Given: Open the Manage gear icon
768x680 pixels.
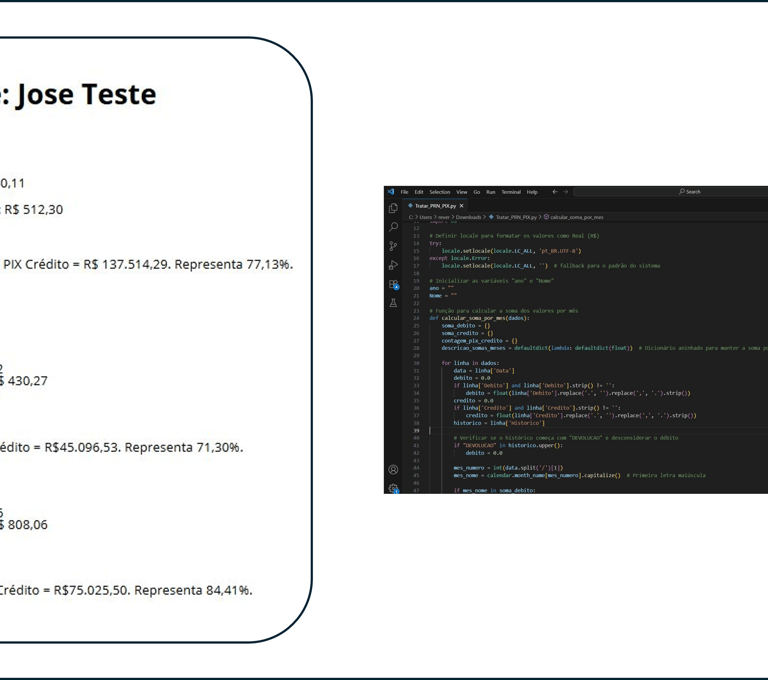Looking at the screenshot, I should 393,488.
